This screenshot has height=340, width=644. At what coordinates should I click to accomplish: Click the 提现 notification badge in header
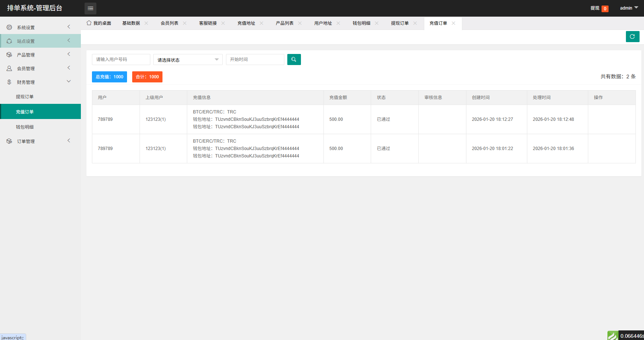[605, 8]
